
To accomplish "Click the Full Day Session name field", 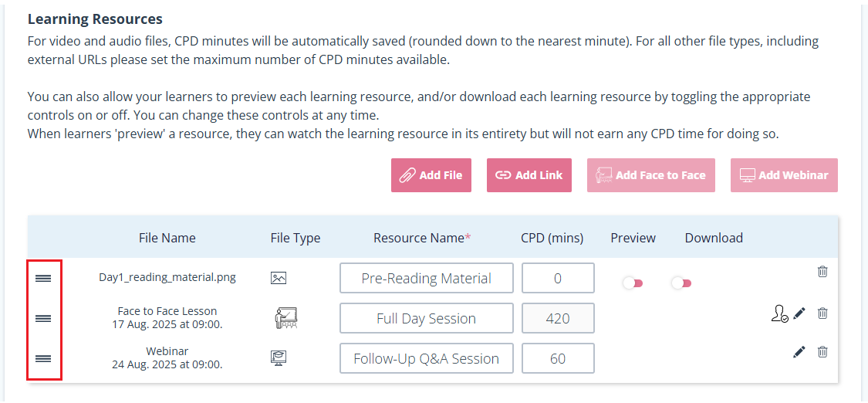I will pos(426,318).
